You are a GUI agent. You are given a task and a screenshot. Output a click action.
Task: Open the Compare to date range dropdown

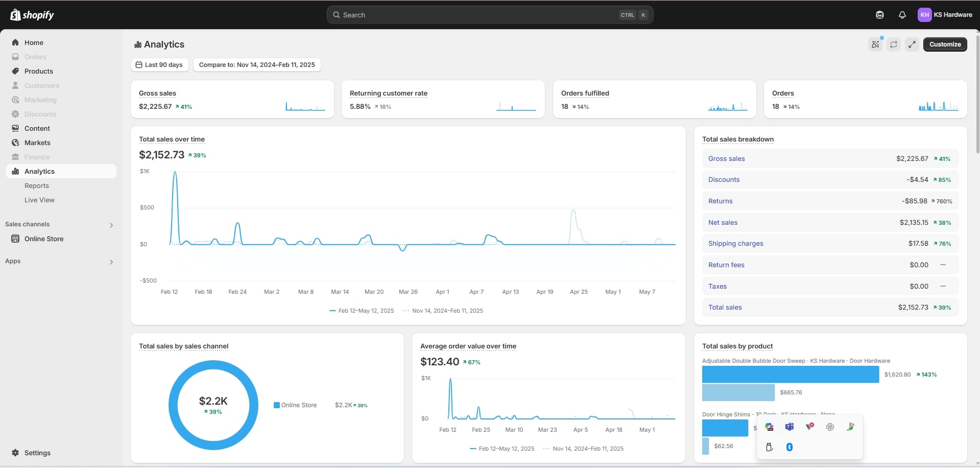click(257, 65)
